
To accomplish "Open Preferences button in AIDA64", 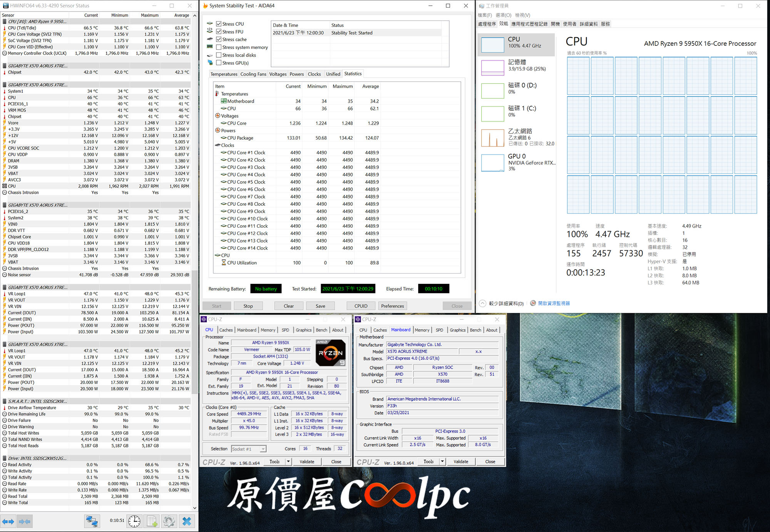I will click(392, 306).
